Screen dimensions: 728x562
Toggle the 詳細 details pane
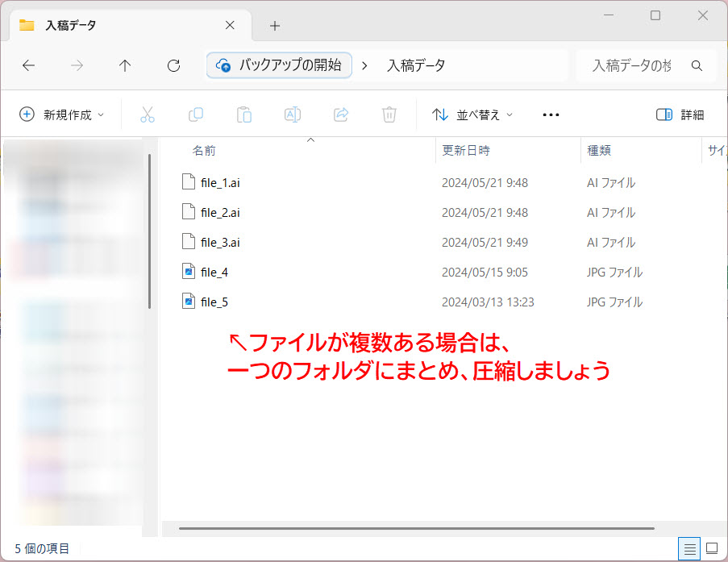(x=680, y=114)
